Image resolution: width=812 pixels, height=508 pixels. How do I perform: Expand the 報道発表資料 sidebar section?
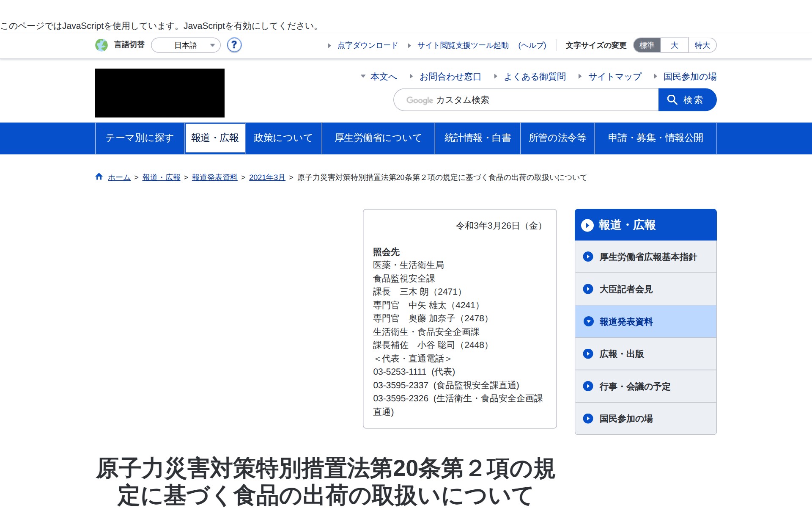point(588,322)
